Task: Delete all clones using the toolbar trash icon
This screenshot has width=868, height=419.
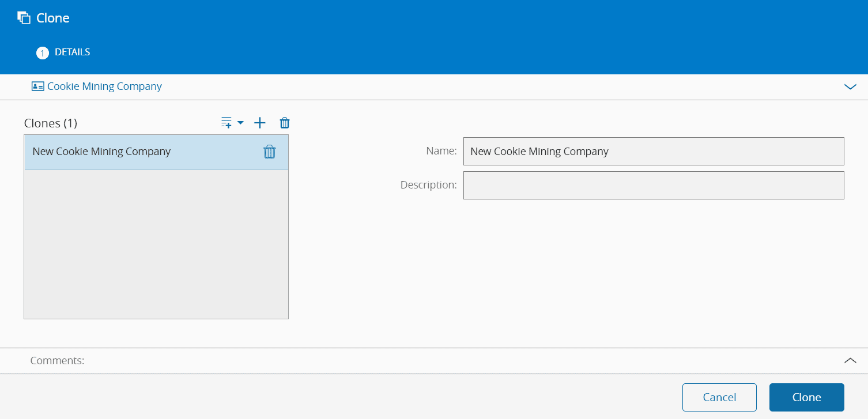Action: (x=285, y=123)
